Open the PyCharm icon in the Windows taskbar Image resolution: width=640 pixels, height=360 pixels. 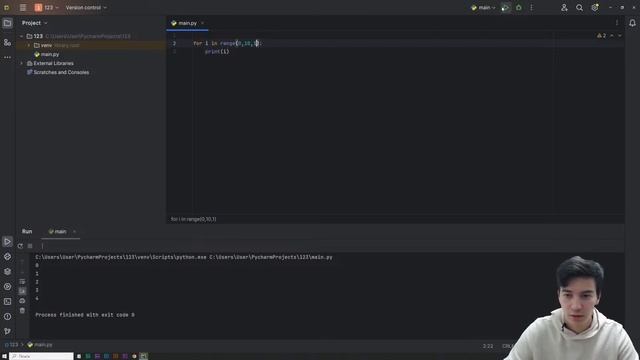tap(144, 356)
